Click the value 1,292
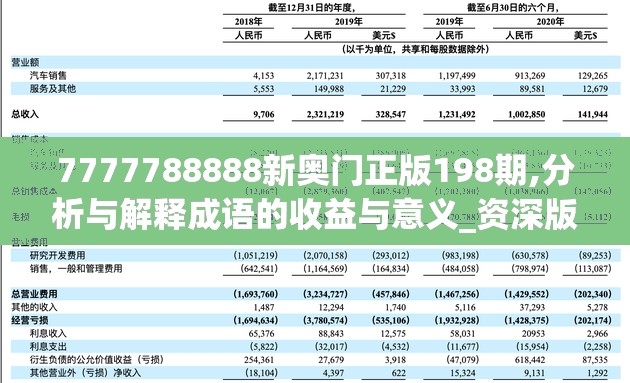Viewport: 630px width, 383px height. [x=597, y=373]
